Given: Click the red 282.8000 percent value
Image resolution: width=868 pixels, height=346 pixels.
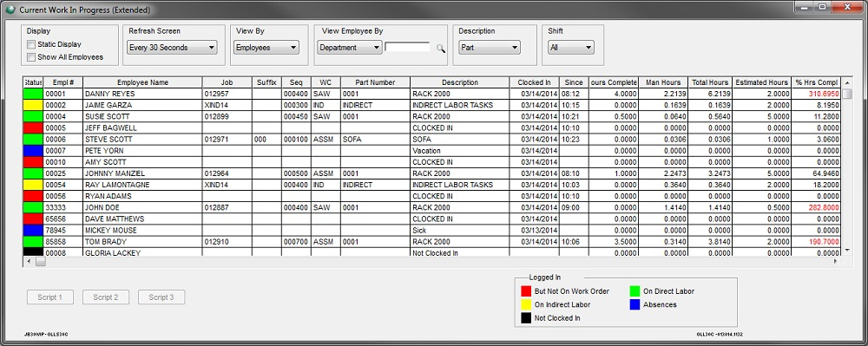Looking at the screenshot, I should tap(816, 207).
